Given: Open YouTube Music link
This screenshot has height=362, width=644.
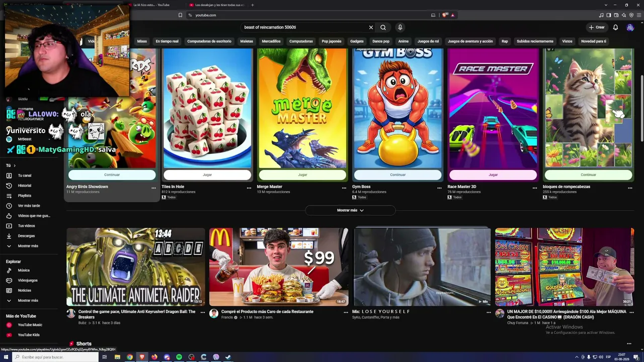Looking at the screenshot, I should pos(30,325).
